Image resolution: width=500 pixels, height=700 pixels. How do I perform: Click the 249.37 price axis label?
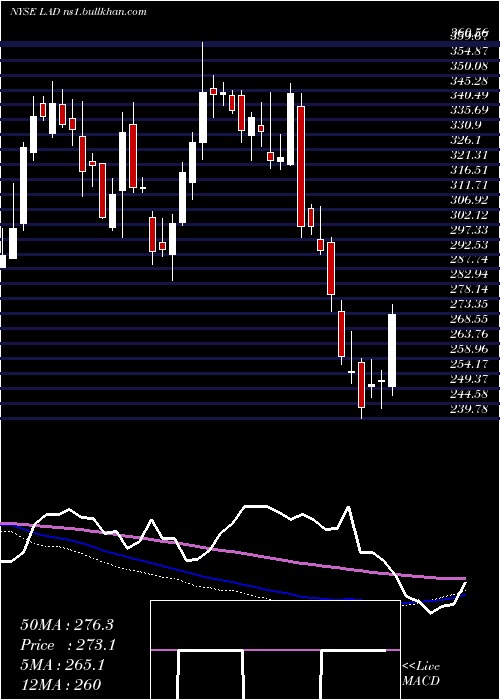click(469, 379)
